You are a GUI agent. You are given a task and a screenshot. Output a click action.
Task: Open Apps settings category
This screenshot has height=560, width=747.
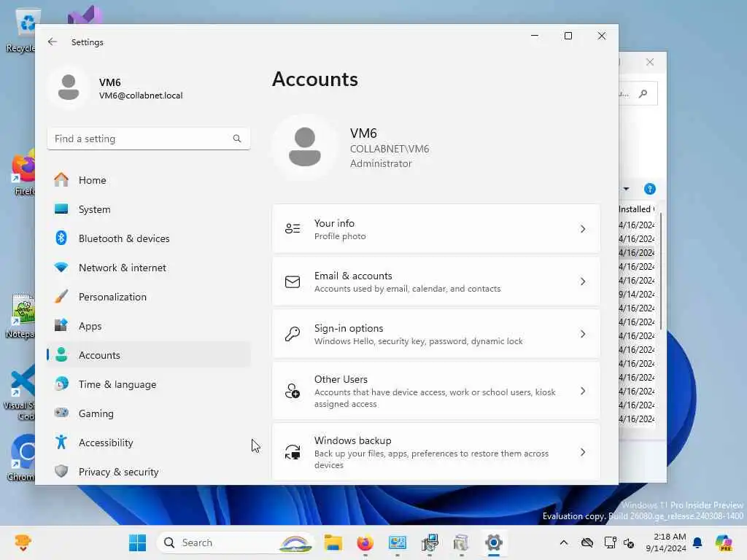[149, 326]
